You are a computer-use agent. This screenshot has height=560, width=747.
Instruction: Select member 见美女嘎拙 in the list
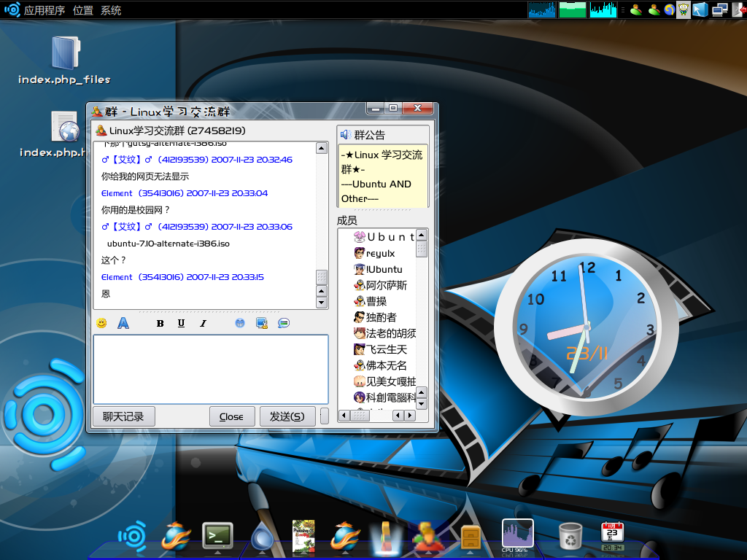tap(384, 381)
